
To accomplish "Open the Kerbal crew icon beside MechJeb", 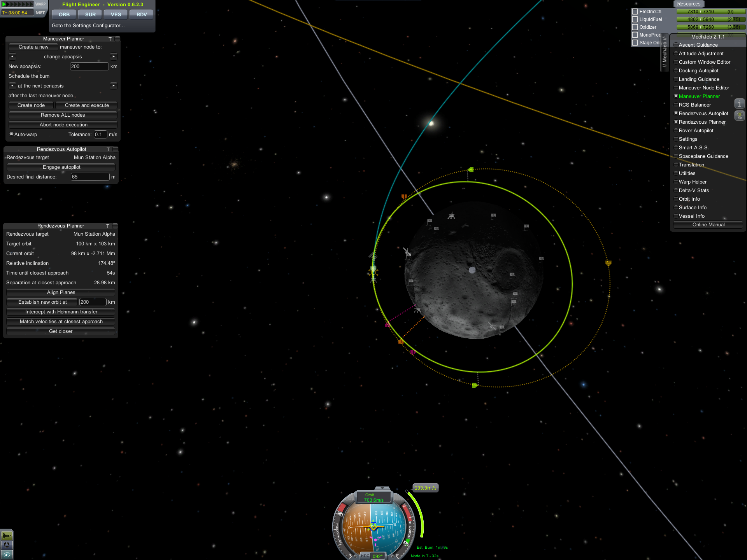I will coord(739,115).
